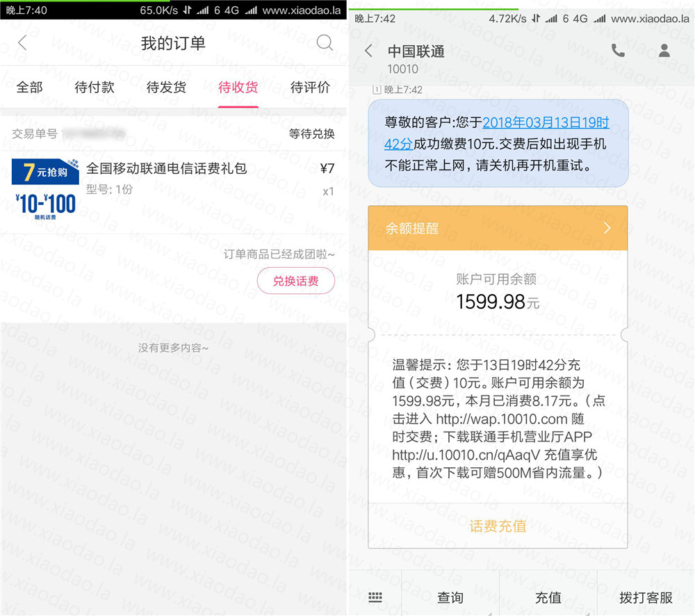Select the 待收货 tab
Viewport: 695px width, 616px height.
click(x=238, y=88)
